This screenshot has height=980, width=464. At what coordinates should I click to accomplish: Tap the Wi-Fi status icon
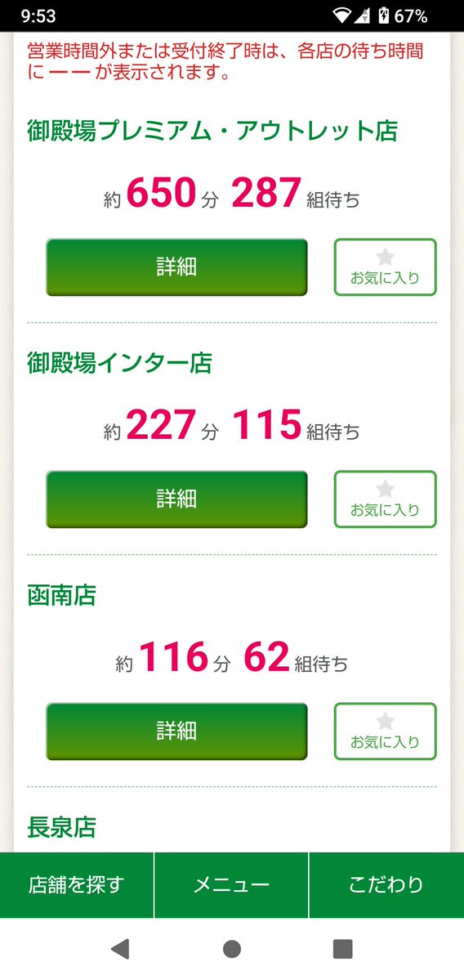tap(342, 16)
